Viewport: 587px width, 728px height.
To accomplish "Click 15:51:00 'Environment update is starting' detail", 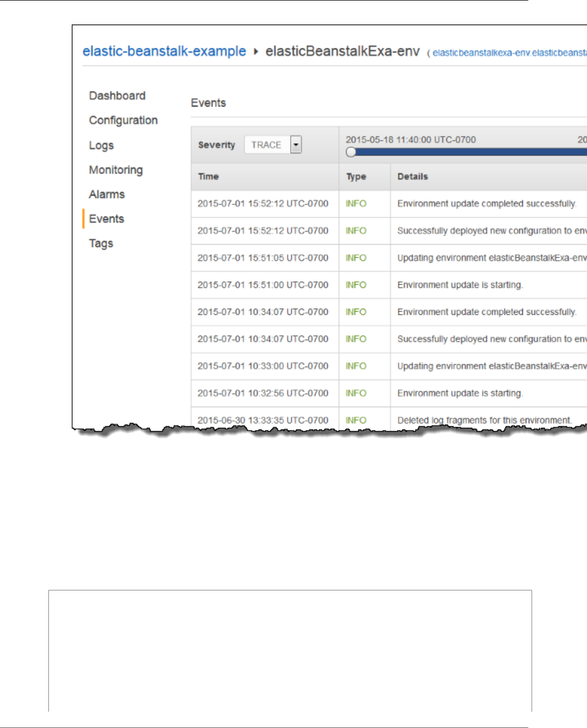I will [460, 285].
